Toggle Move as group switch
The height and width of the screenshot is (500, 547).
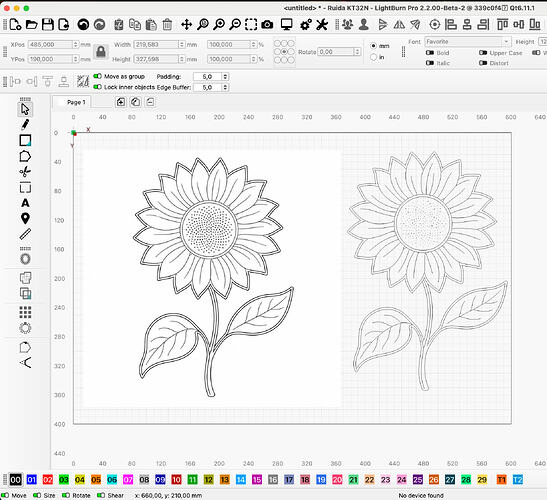98,76
